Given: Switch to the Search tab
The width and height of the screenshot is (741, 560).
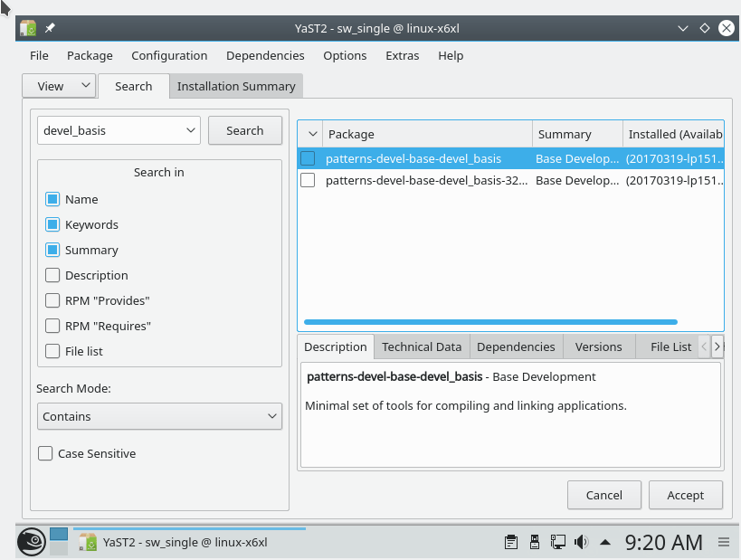Looking at the screenshot, I should click(x=134, y=86).
